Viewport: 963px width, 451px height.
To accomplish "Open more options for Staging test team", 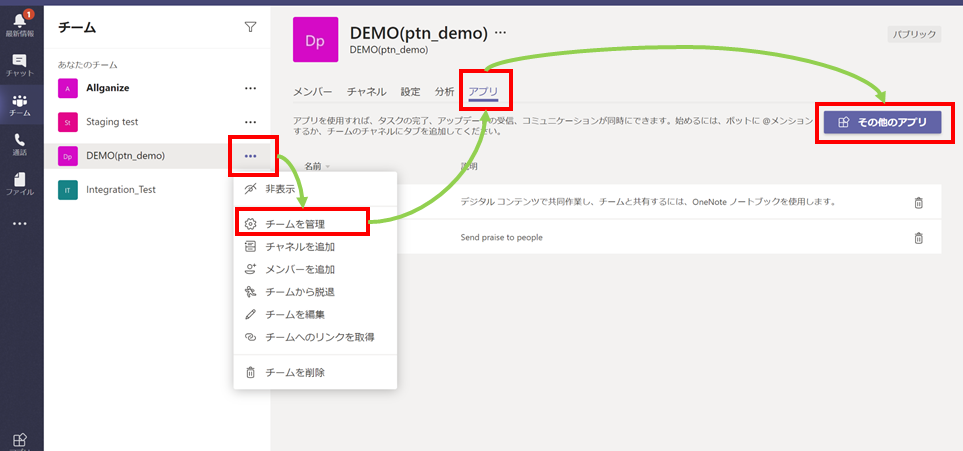I will click(250, 122).
